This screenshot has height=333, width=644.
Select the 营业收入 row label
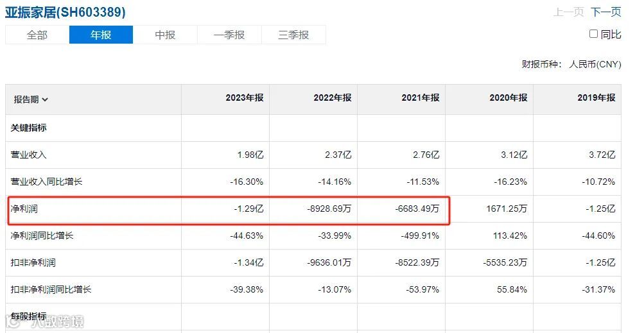[28, 155]
